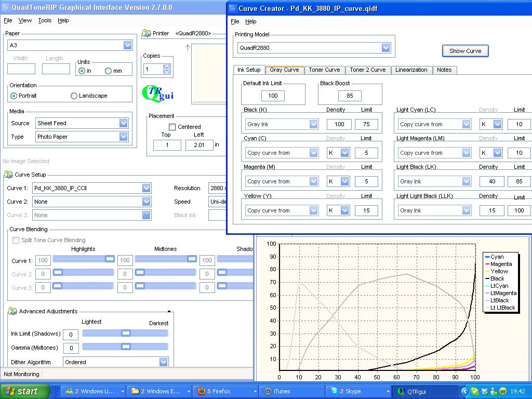Open iTunes from the taskbar
The height and width of the screenshot is (399, 532).
tap(291, 391)
